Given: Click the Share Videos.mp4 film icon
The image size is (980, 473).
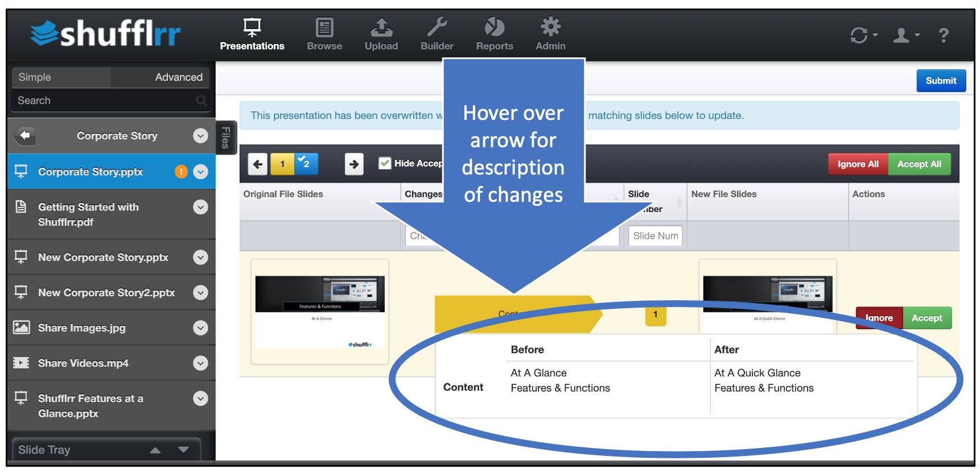Looking at the screenshot, I should [x=21, y=363].
